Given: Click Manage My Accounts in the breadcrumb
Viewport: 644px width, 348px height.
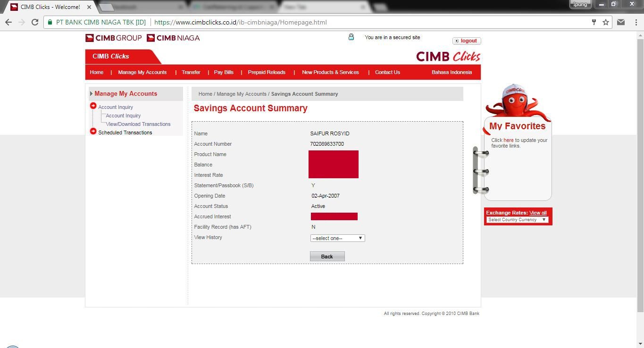Looking at the screenshot, I should [x=242, y=94].
